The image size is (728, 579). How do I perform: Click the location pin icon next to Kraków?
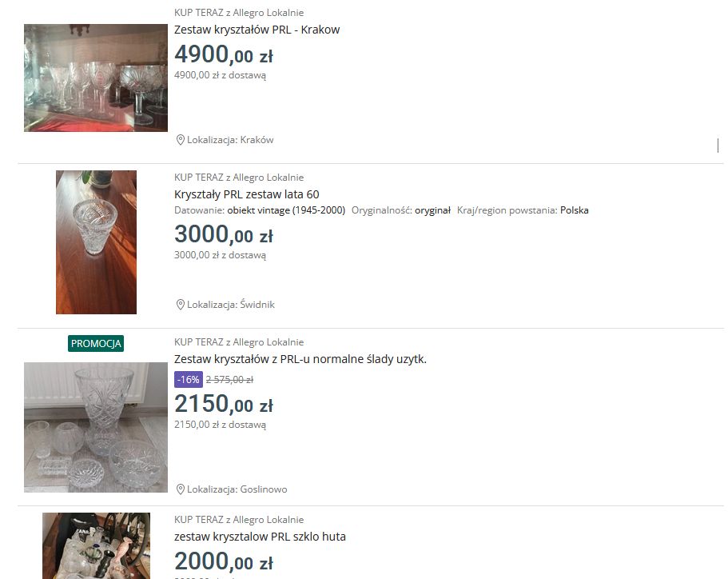point(180,140)
